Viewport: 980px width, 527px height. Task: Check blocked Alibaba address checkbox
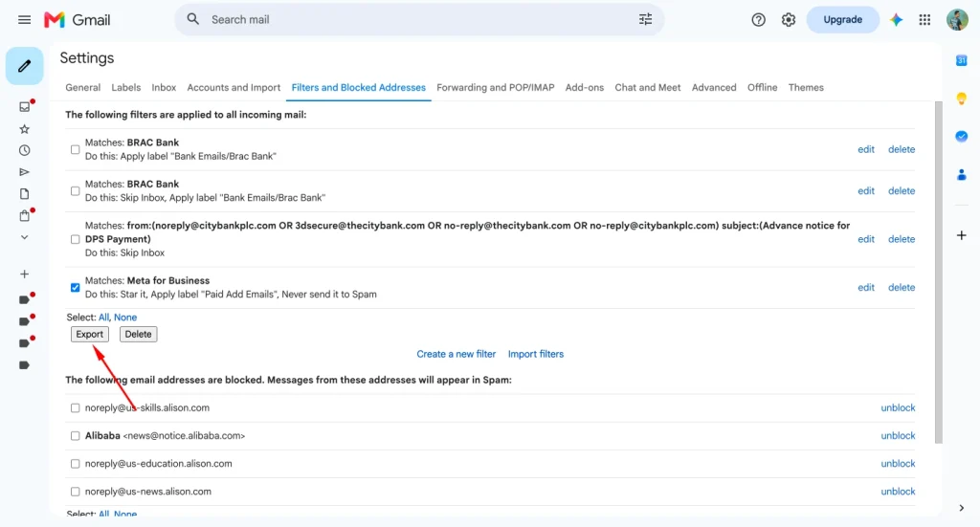(x=75, y=436)
